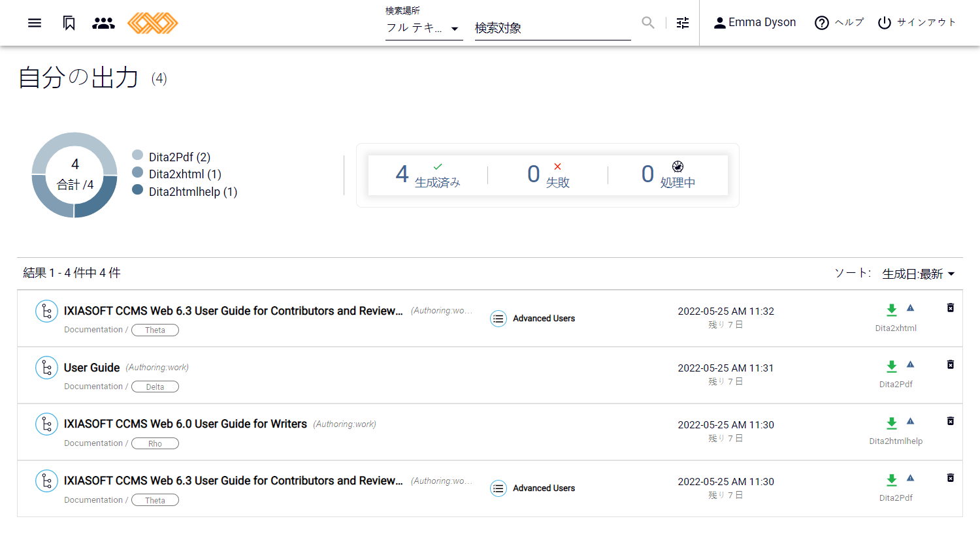Click the 2022-05-25 AM 11:31 timestamp
The width and height of the screenshot is (980, 555).
pyautogui.click(x=726, y=368)
